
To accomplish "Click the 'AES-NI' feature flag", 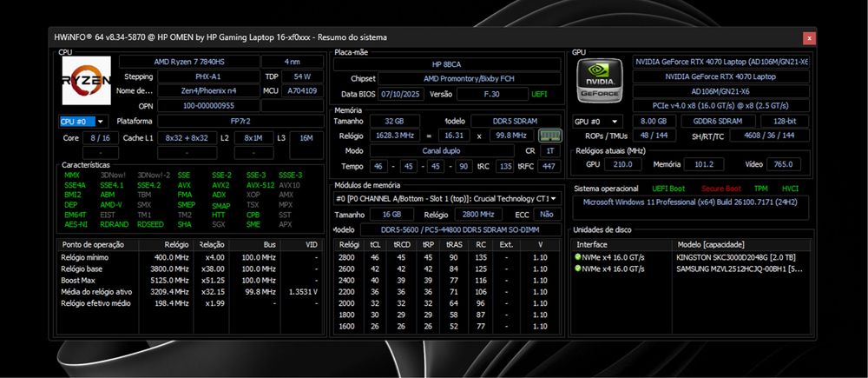I will tap(76, 224).
